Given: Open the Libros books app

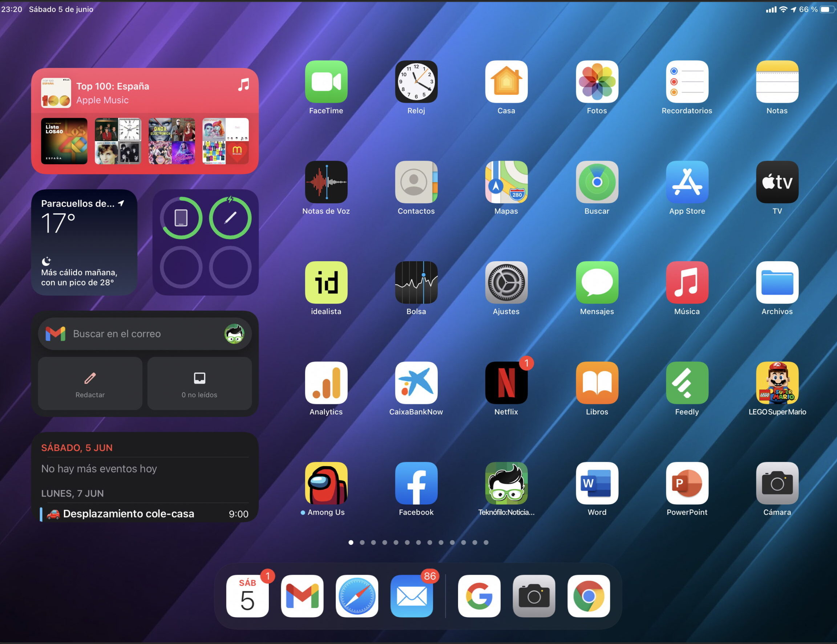Looking at the screenshot, I should click(x=597, y=383).
